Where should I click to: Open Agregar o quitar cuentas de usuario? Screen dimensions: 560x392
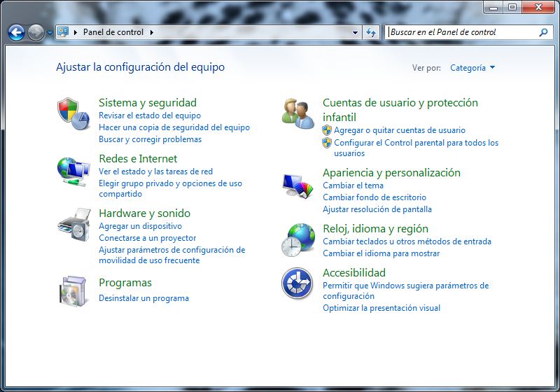(399, 130)
